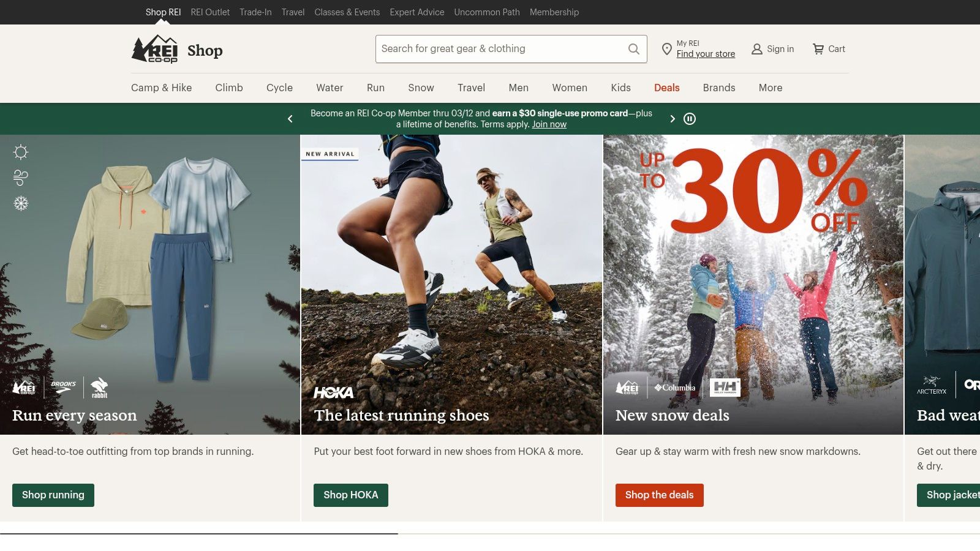Click the Sign in link text
The height and width of the screenshot is (551, 980).
pos(780,49)
